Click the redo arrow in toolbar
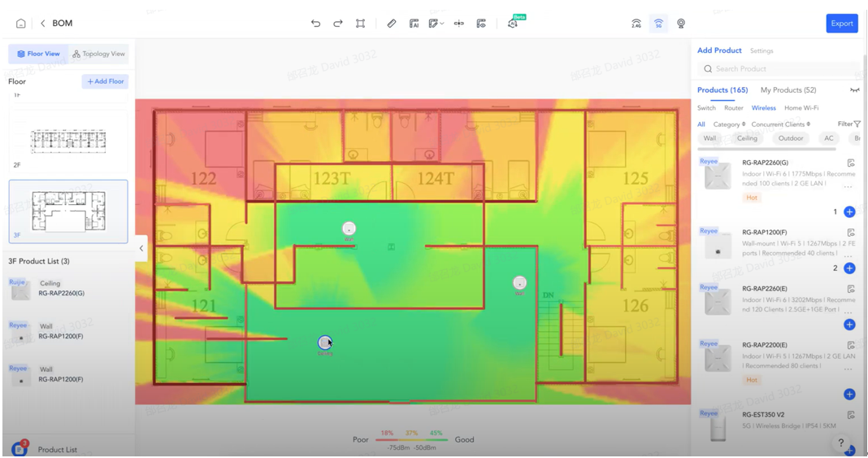Screen dimensions: 868x458 pyautogui.click(x=338, y=24)
